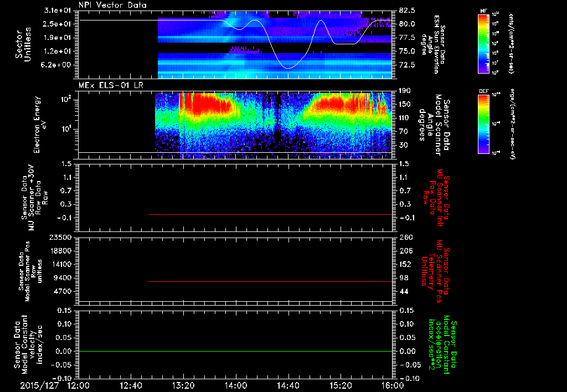This screenshot has height=392, width=567.
Task: Click the '190' scanner angle tick value
Action: [x=405, y=91]
